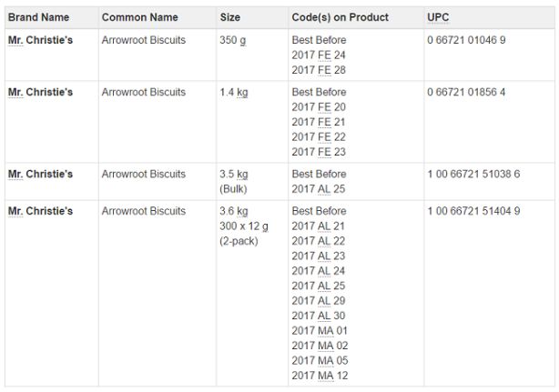The width and height of the screenshot is (559, 392).
Task: Click the 2017 MA 12 code
Action: (x=320, y=376)
